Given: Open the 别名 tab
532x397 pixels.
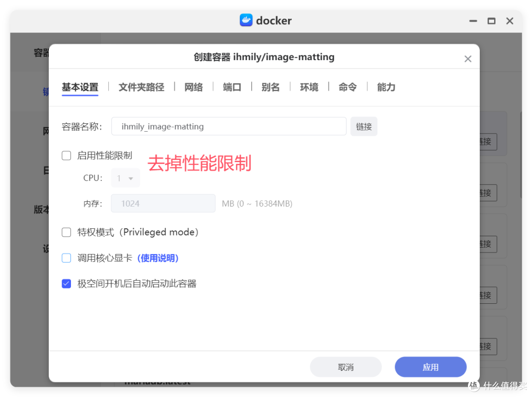Looking at the screenshot, I should point(270,87).
